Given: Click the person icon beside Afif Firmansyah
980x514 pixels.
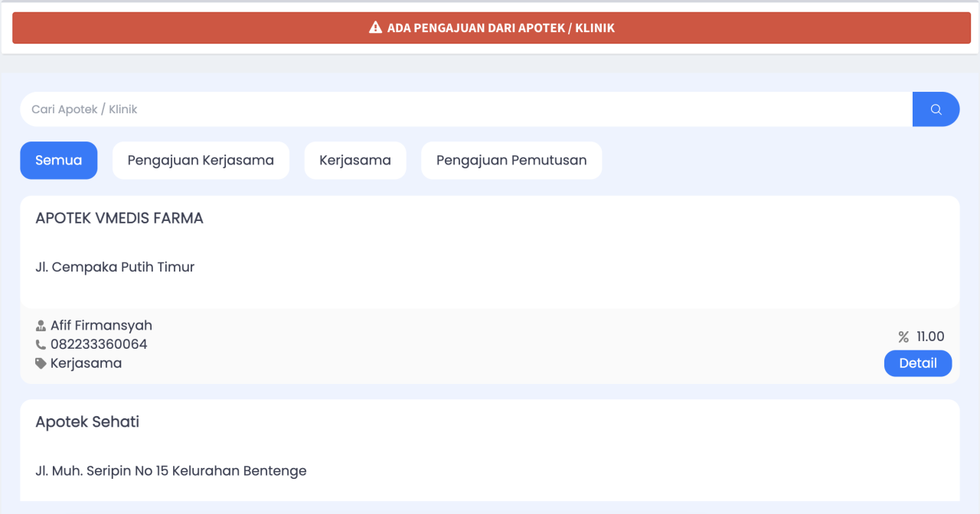Looking at the screenshot, I should [41, 326].
